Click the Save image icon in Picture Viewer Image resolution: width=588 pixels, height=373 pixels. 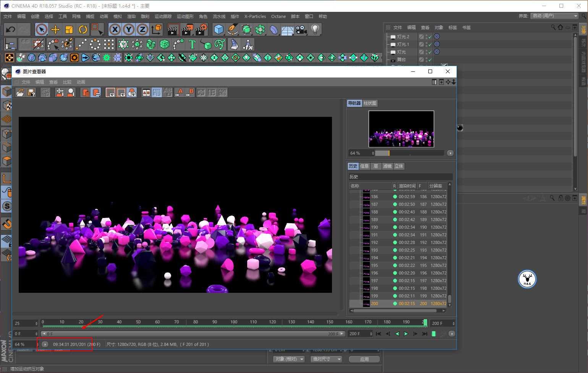click(x=32, y=92)
